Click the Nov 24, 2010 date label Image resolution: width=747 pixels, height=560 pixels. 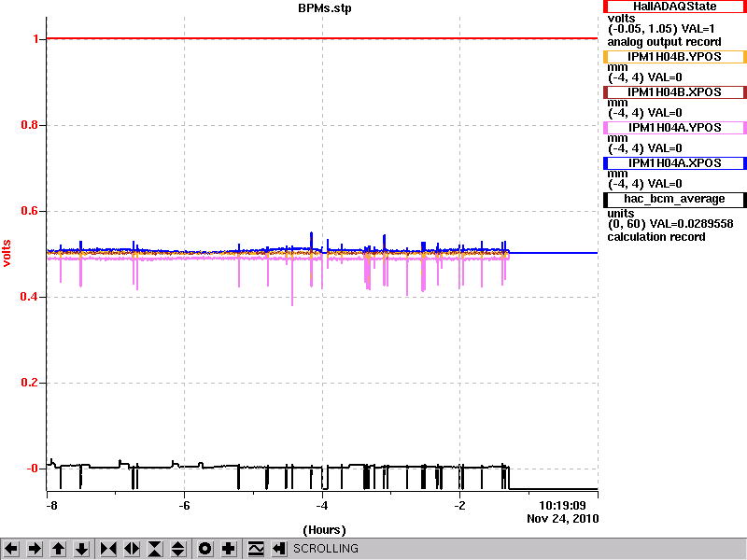[x=563, y=519]
